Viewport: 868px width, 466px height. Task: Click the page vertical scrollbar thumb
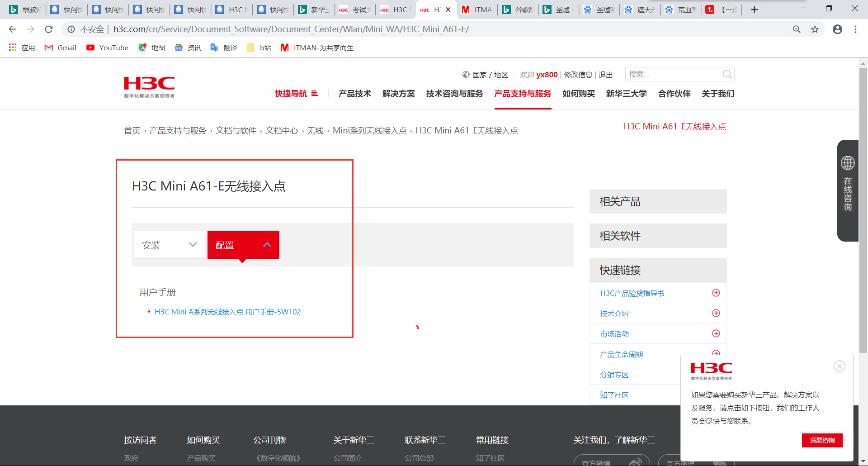coord(863,210)
